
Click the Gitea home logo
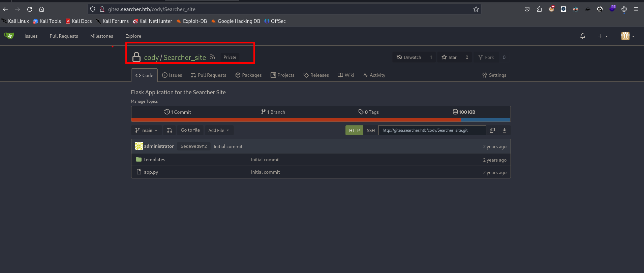(9, 36)
